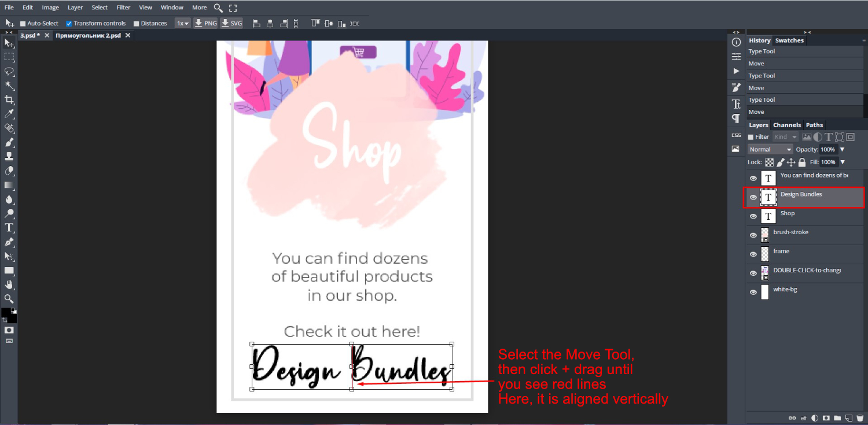Select the Design Bundles layer thumbnail

point(768,197)
